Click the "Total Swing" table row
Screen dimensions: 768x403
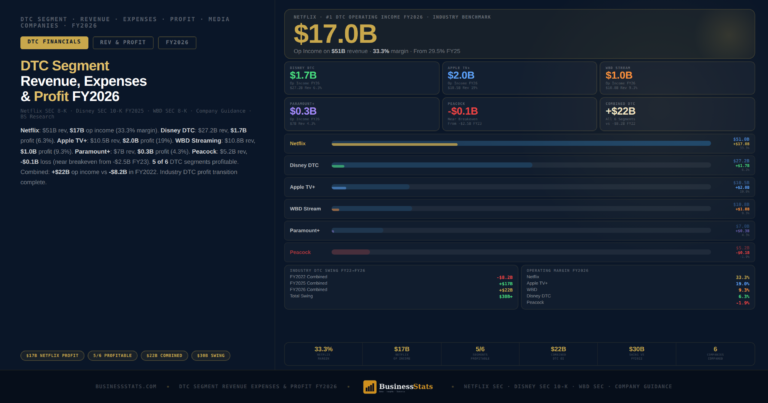pyautogui.click(x=401, y=296)
